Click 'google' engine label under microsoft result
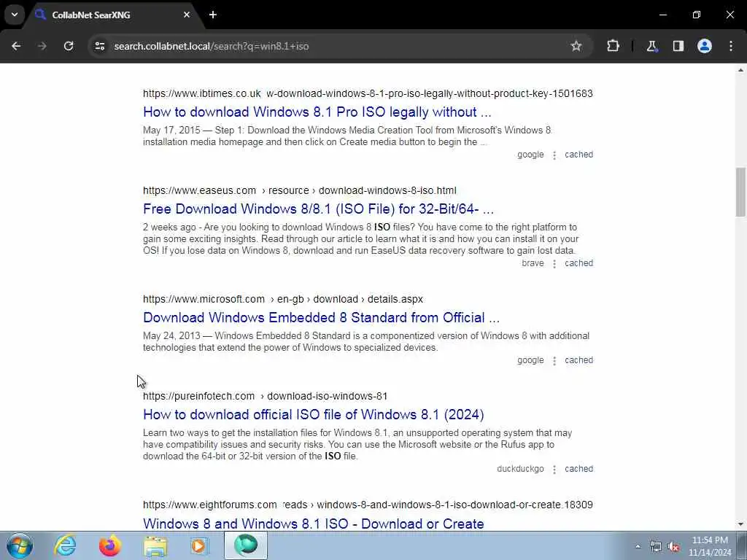747x560 pixels. point(530,360)
